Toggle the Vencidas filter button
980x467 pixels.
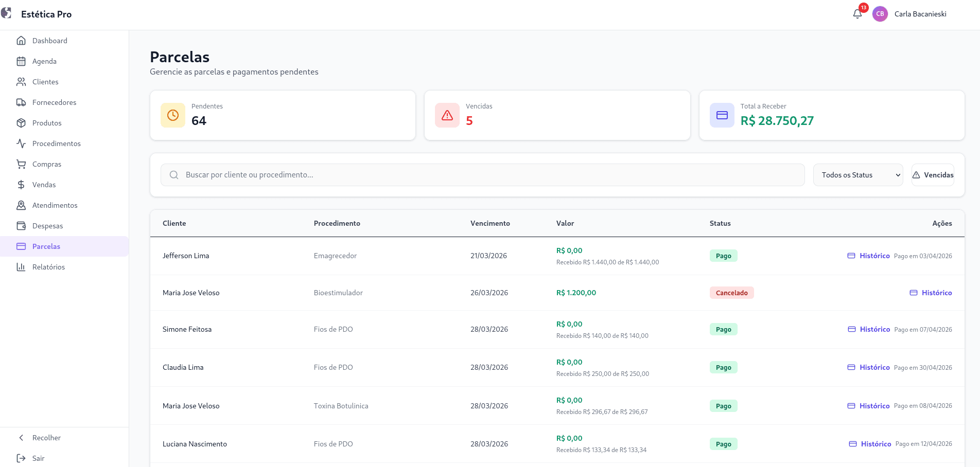pos(933,175)
